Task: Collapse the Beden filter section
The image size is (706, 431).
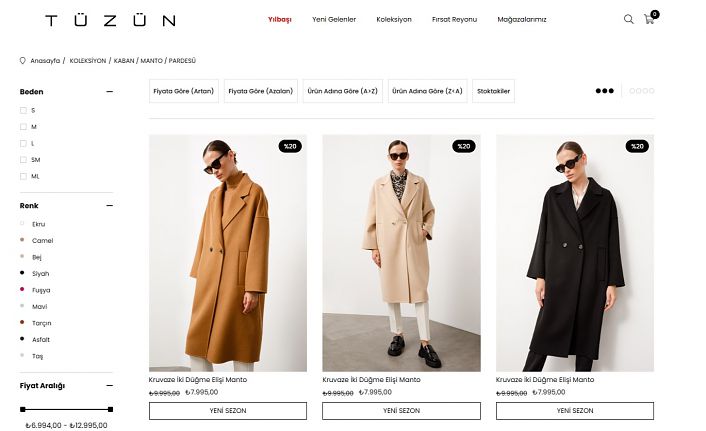Action: [x=109, y=91]
